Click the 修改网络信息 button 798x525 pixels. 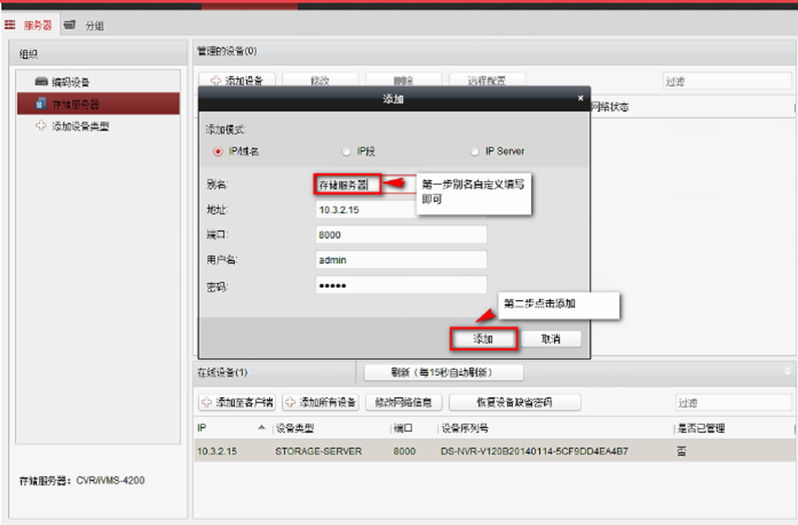pyautogui.click(x=404, y=402)
